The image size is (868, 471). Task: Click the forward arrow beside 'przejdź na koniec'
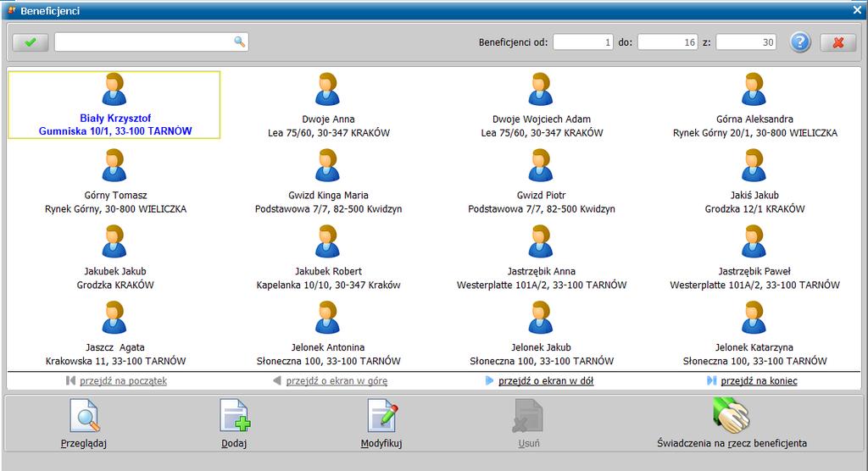(x=711, y=381)
